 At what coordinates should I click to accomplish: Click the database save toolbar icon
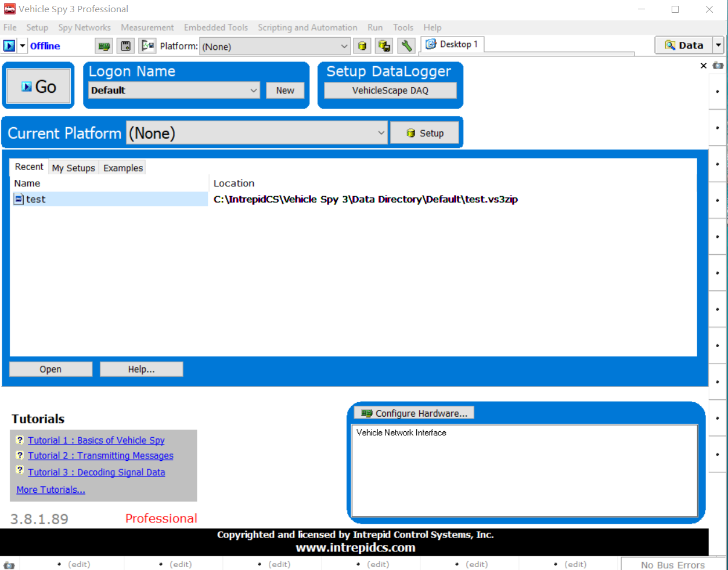(x=384, y=45)
